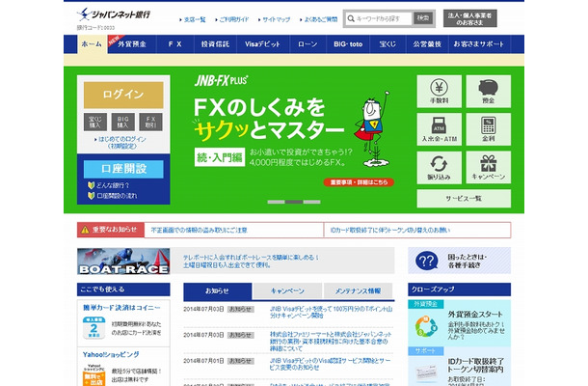Open the 振り込み transfer arrows tile
The image size is (588, 386).
click(x=440, y=168)
